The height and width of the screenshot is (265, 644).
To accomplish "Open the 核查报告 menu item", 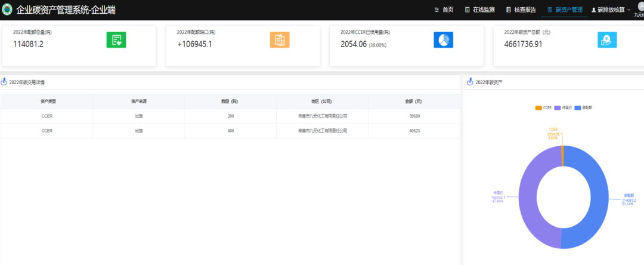I will click(521, 10).
